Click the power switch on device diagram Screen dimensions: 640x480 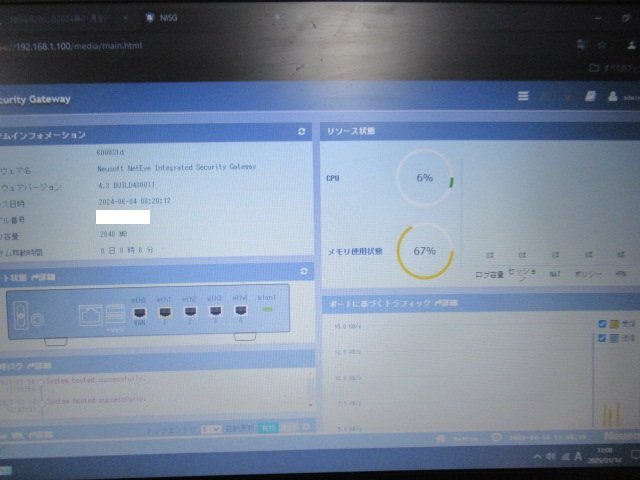[21, 316]
